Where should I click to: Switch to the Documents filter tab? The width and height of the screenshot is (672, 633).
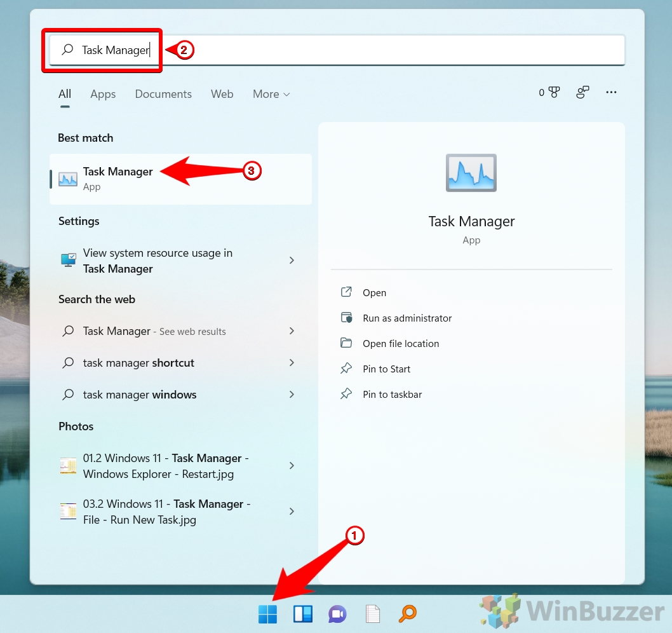pos(163,94)
